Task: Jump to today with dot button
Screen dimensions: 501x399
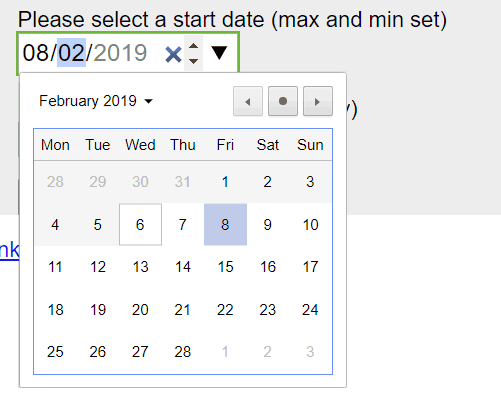Action: point(283,101)
